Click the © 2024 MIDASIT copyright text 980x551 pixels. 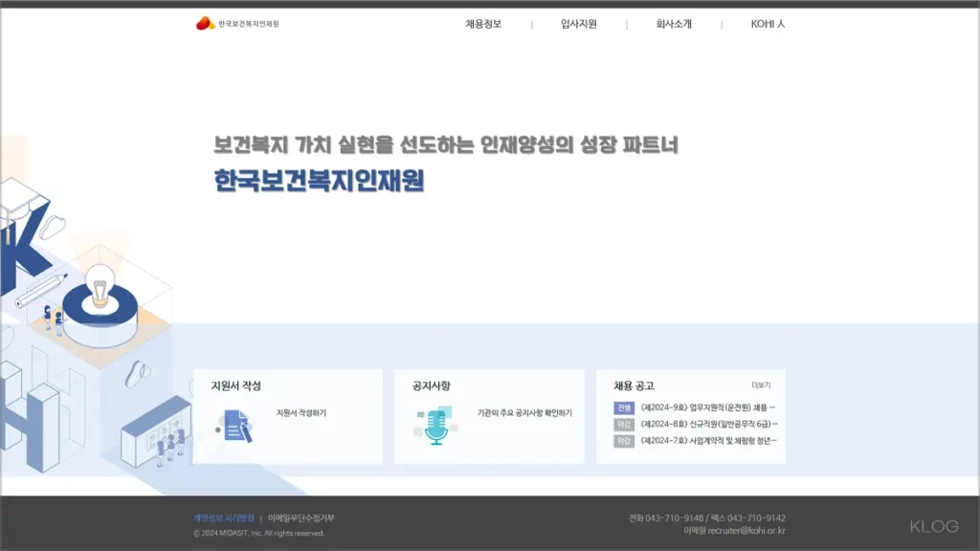(258, 533)
